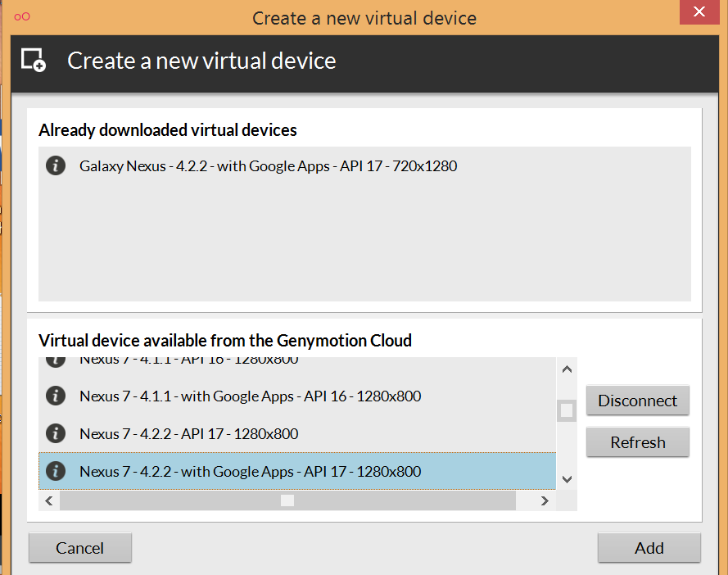Click the horizontal scrollbar thumb

tap(287, 500)
